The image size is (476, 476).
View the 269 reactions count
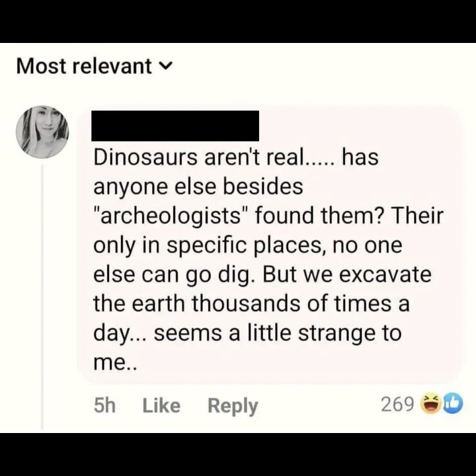[397, 405]
